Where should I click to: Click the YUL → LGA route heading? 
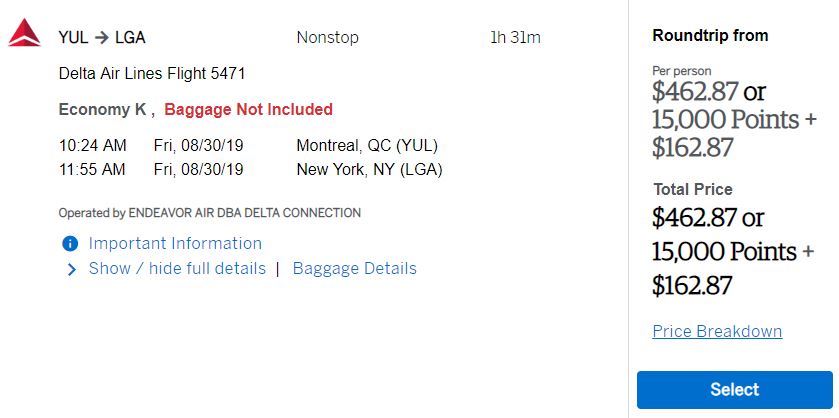(102, 38)
